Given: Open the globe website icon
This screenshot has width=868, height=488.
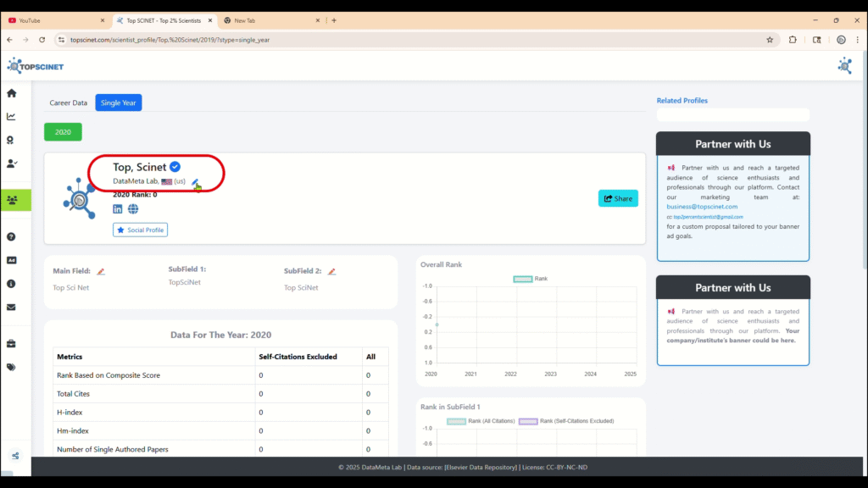Looking at the screenshot, I should tap(133, 208).
